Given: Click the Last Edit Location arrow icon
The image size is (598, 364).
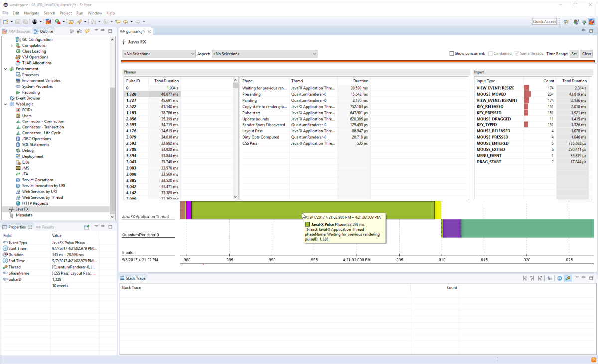Looking at the screenshot, I should pyautogui.click(x=118, y=22).
